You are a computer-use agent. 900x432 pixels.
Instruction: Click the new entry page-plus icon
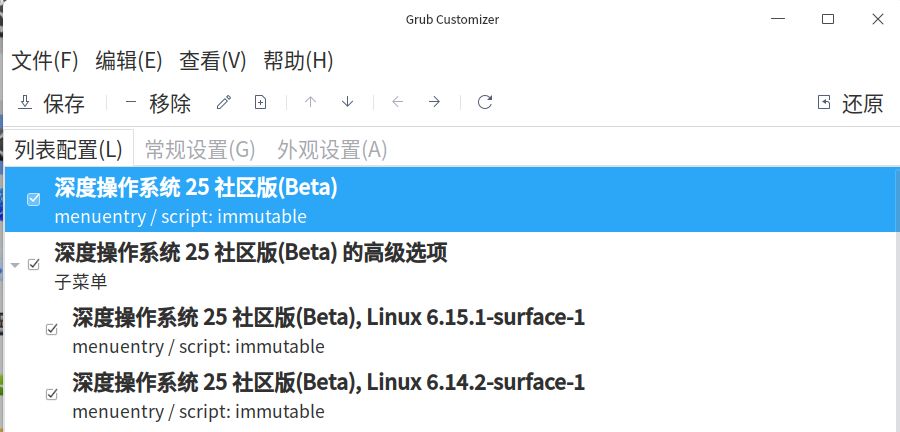[261, 103]
